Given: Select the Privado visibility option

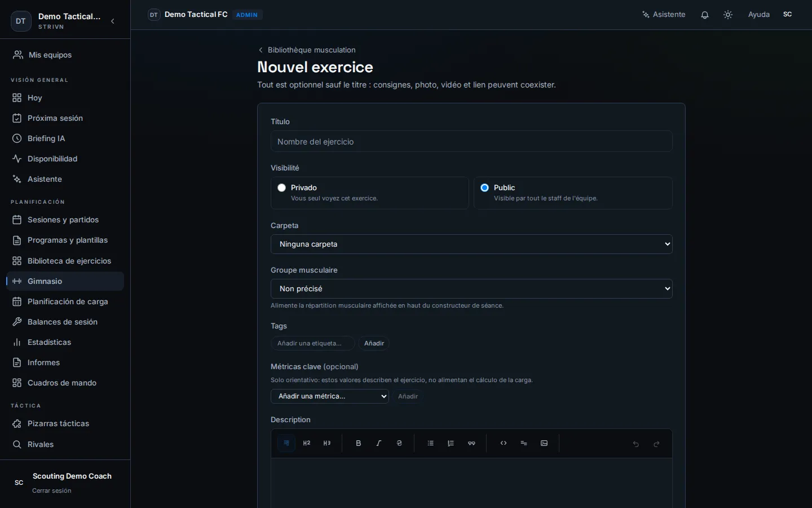Looking at the screenshot, I should pyautogui.click(x=370, y=193).
